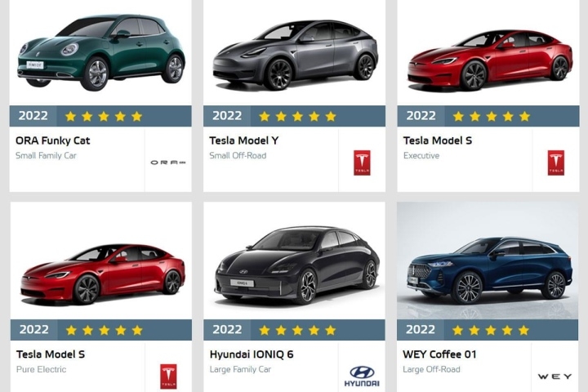The image size is (588, 392).
Task: Select the green ORA Funky Cat photo
Action: (x=101, y=52)
